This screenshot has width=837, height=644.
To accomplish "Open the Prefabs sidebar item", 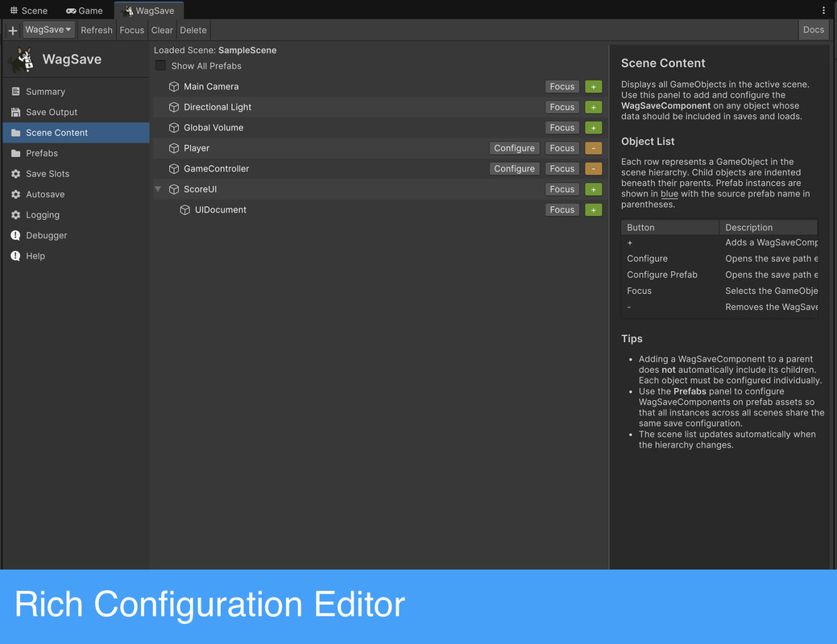I will pos(76,153).
